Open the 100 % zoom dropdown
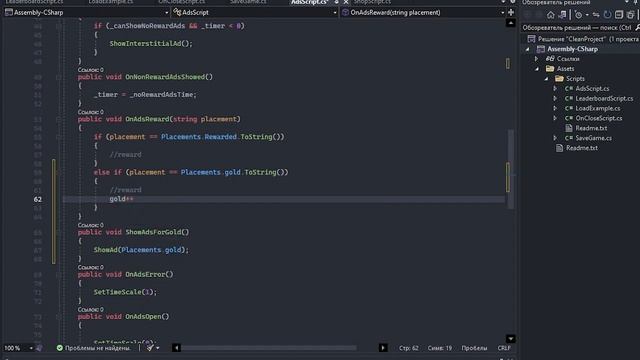 (x=31, y=348)
